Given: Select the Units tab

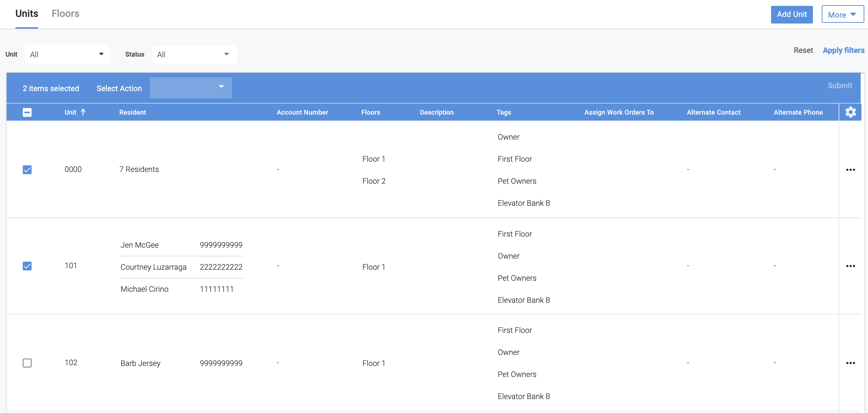Looking at the screenshot, I should tap(27, 14).
